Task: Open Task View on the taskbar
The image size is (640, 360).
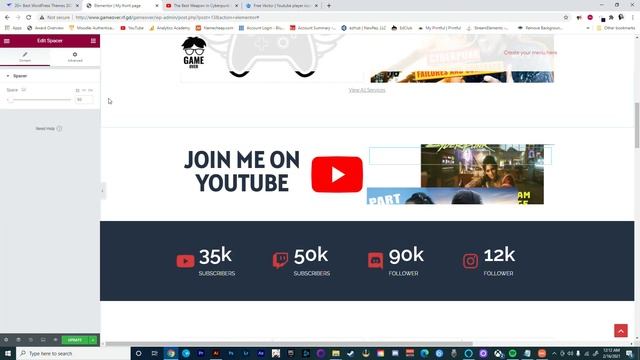Action: pos(154,353)
